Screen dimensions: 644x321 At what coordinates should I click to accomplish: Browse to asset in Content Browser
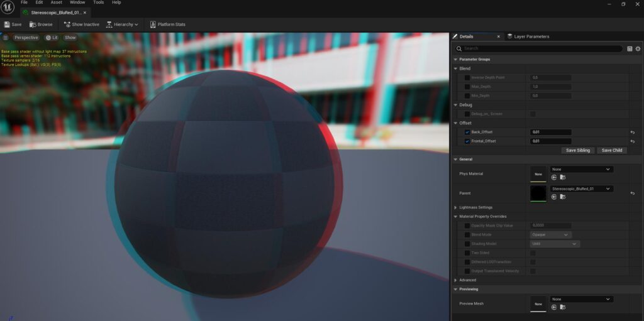click(x=41, y=24)
